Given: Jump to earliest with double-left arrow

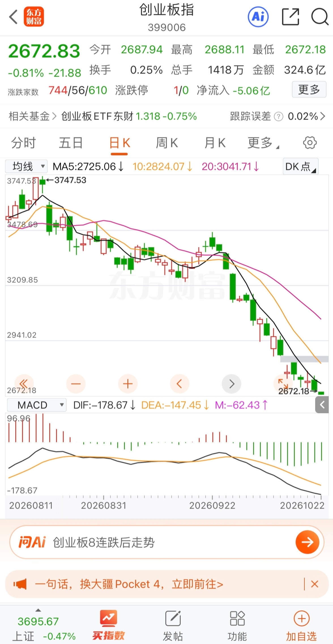Looking at the screenshot, I should pos(24,384).
